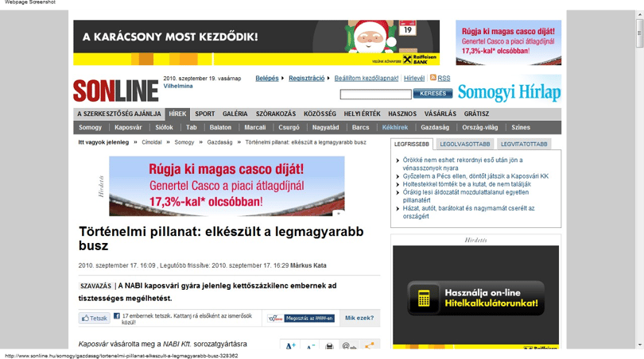Open the Regisztráció link
The image size is (644, 359).
tap(306, 79)
